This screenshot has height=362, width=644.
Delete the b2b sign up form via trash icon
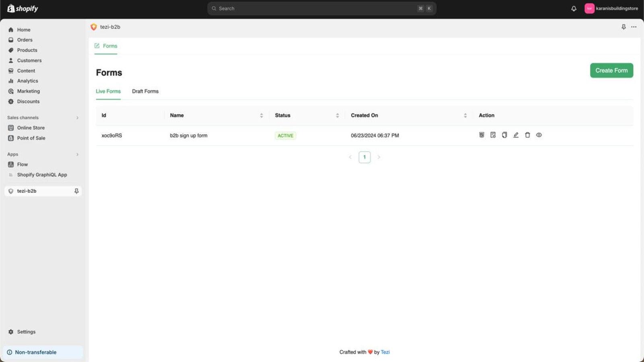[x=527, y=135]
